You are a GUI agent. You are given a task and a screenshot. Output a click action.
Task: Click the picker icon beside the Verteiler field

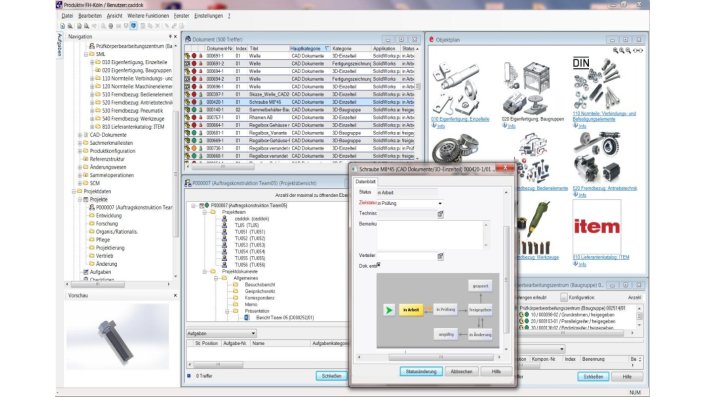coord(440,256)
